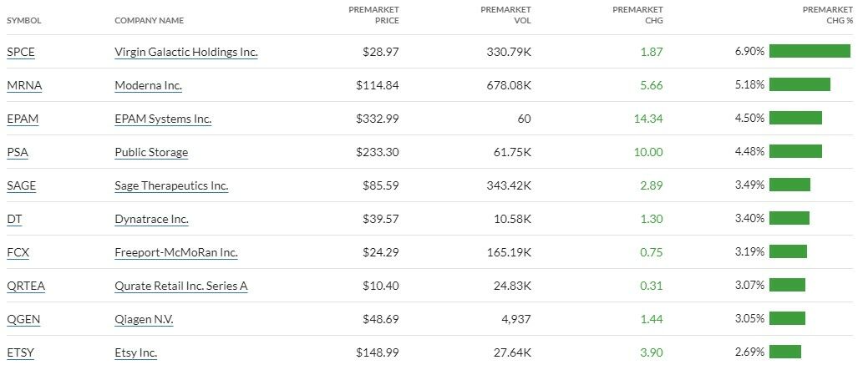Image resolution: width=868 pixels, height=365 pixels.
Task: Click the Company Name column header
Action: [x=149, y=20]
